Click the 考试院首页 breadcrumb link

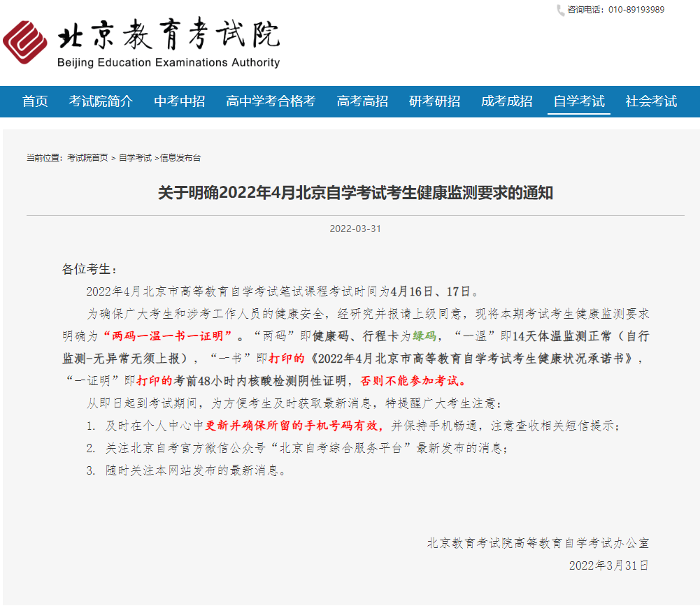[x=87, y=158]
